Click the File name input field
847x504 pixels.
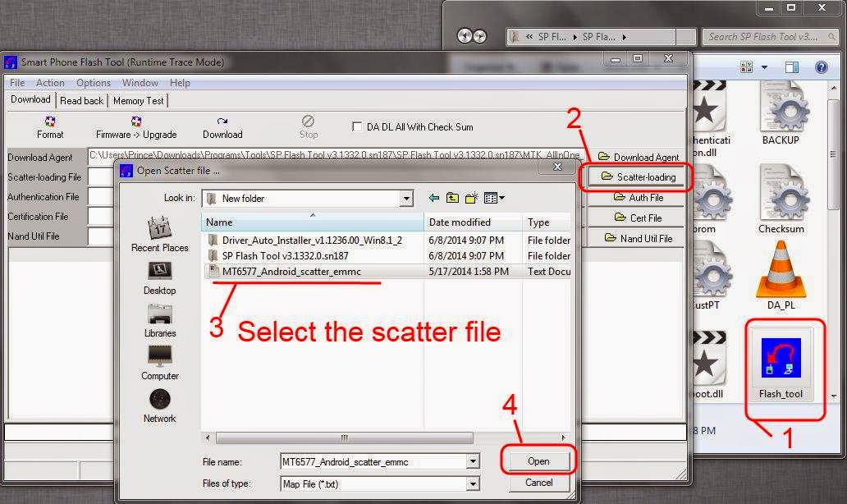point(373,462)
